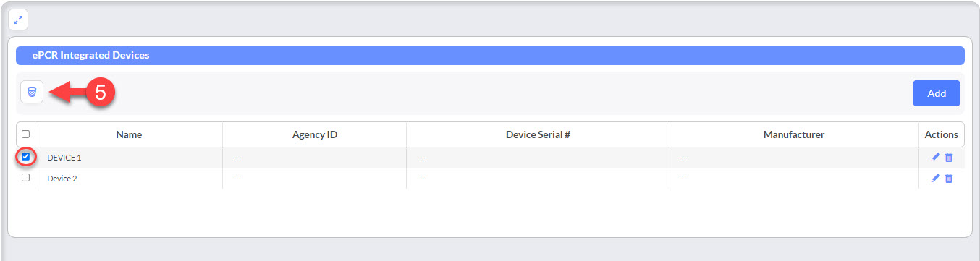Sort by Name column header
Image resolution: width=980 pixels, height=261 pixels.
[x=129, y=134]
